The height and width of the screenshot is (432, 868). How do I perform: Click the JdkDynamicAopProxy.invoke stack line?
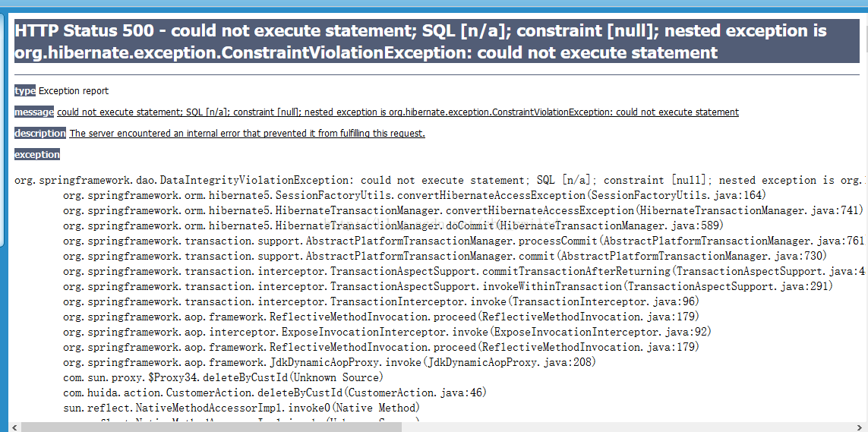tap(330, 362)
